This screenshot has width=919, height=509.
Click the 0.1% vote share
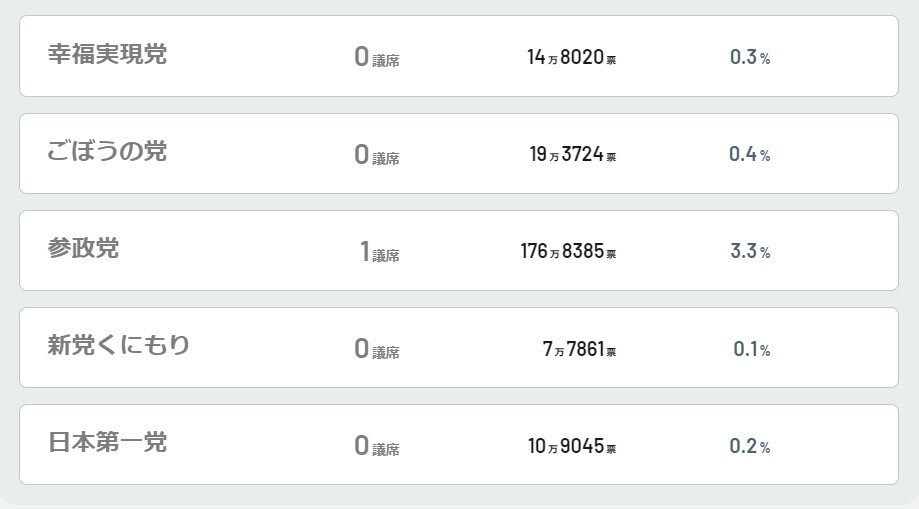[x=751, y=348]
